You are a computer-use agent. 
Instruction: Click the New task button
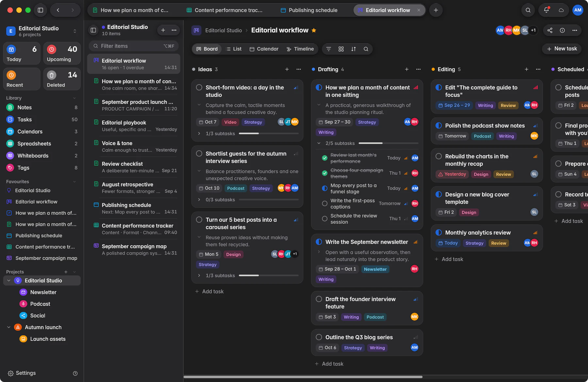(562, 49)
